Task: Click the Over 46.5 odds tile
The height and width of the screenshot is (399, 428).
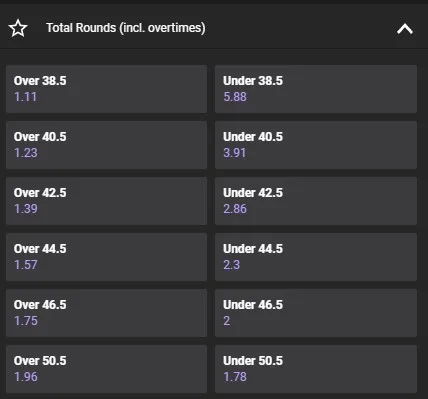Action: [x=106, y=313]
